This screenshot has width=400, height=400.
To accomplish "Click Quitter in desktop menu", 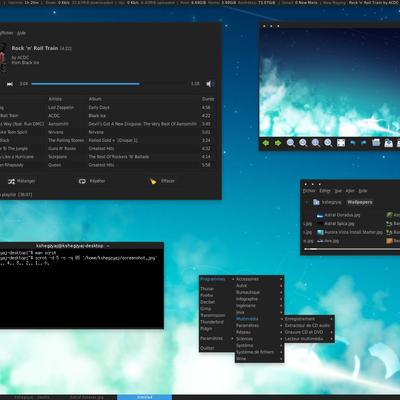I will coord(217,348).
